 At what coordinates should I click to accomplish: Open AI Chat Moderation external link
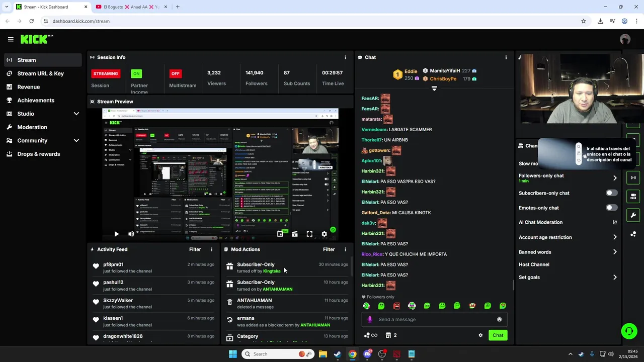click(x=615, y=222)
